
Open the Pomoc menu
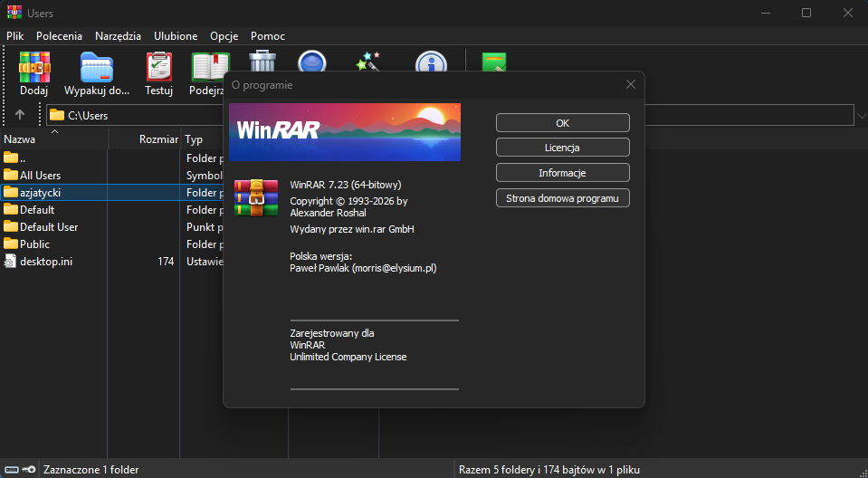pyautogui.click(x=268, y=36)
